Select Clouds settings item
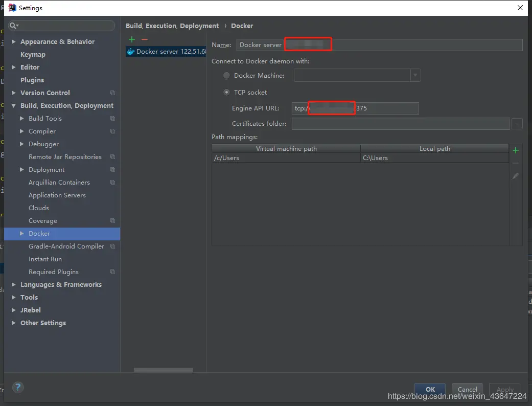532x406 pixels. 39,208
